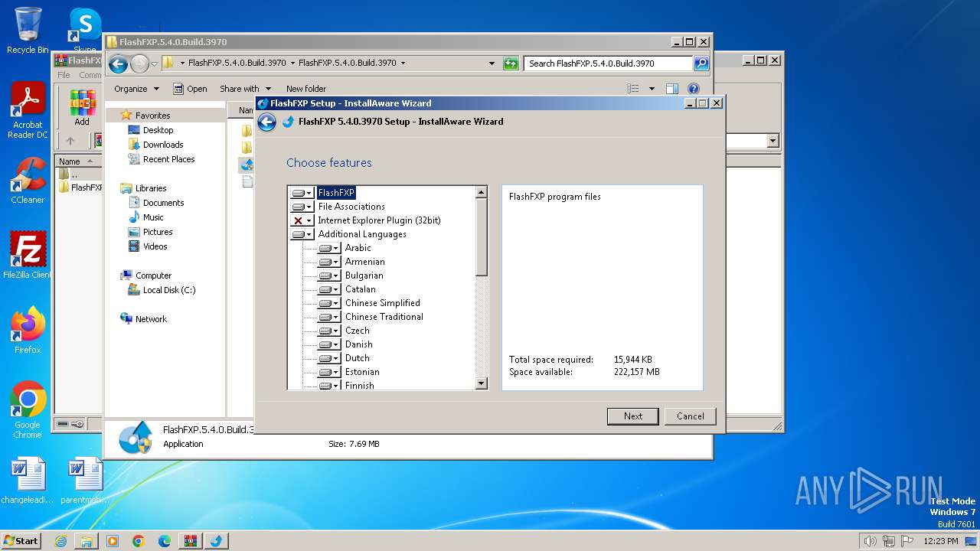The width and height of the screenshot is (980, 551).
Task: Click Add button in WinRAR window
Action: 81,107
